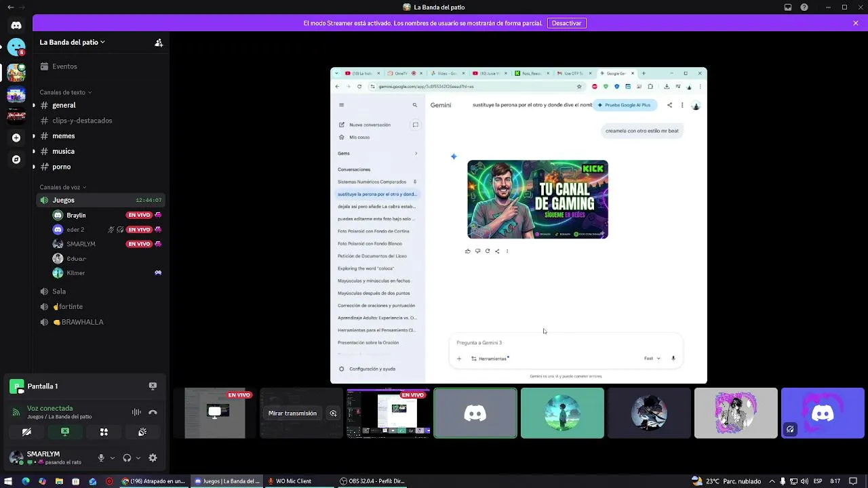Dismiss the Streamer mode banner with X

point(856,23)
